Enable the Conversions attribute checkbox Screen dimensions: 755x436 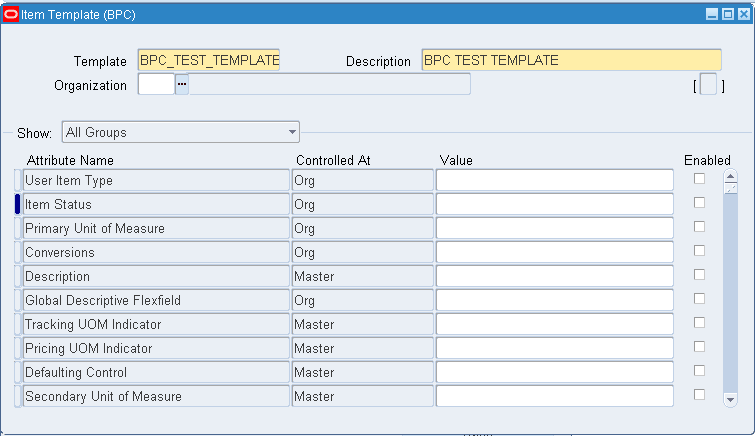pyautogui.click(x=700, y=251)
